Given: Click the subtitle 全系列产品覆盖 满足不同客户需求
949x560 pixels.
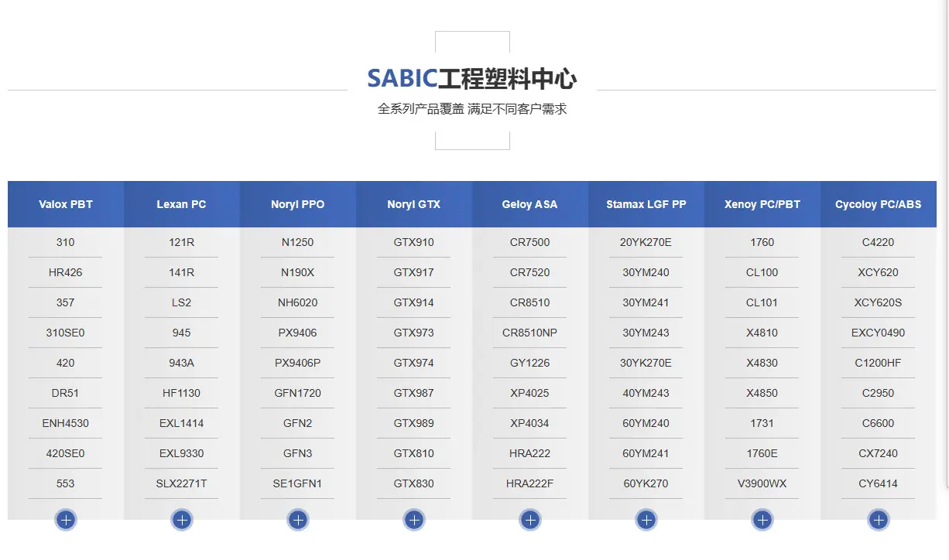Looking at the screenshot, I should [472, 109].
